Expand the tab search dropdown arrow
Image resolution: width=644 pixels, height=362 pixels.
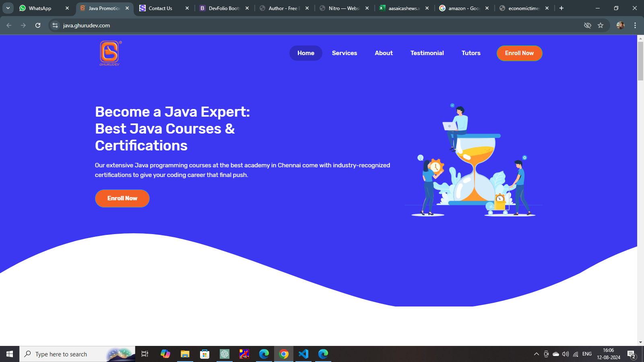click(x=8, y=8)
